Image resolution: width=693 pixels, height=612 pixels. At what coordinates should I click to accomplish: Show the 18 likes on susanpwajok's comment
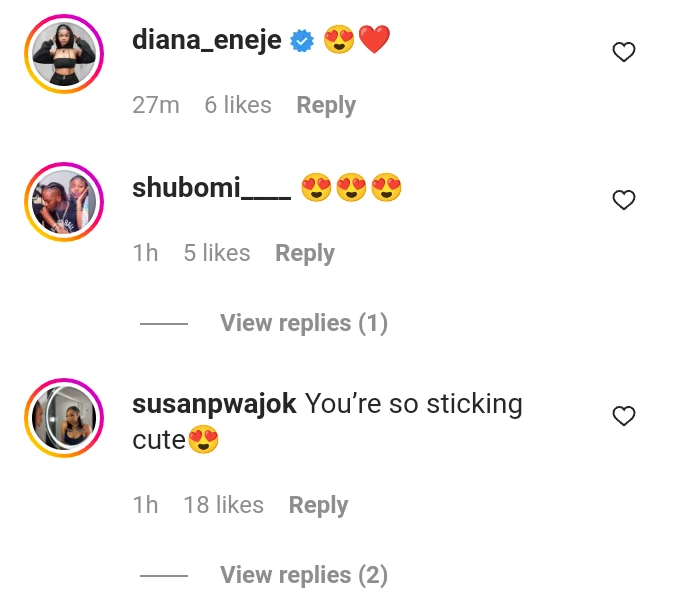[x=224, y=505]
